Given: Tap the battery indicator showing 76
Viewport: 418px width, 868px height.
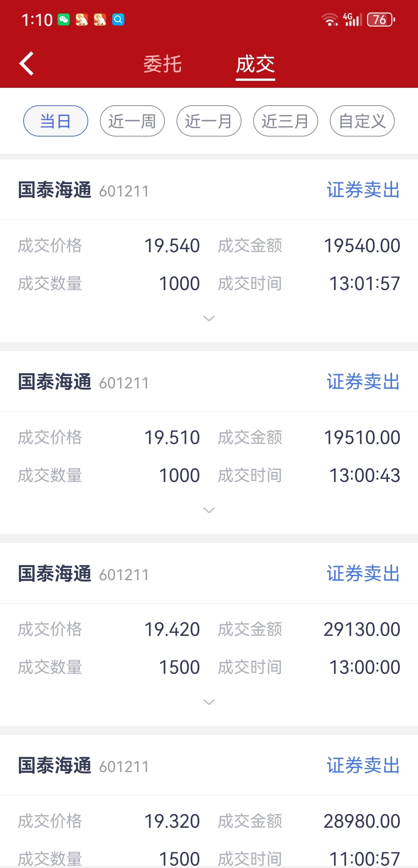Looking at the screenshot, I should 381,19.
